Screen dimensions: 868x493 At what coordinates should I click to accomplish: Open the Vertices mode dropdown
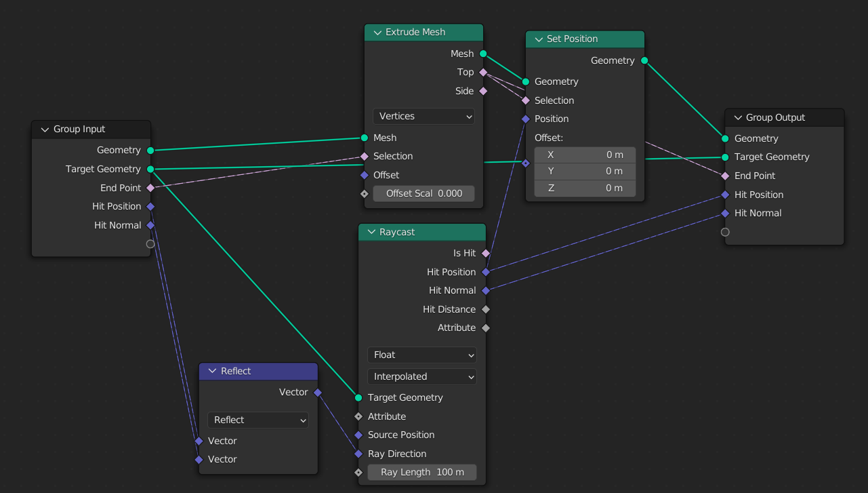pyautogui.click(x=423, y=116)
